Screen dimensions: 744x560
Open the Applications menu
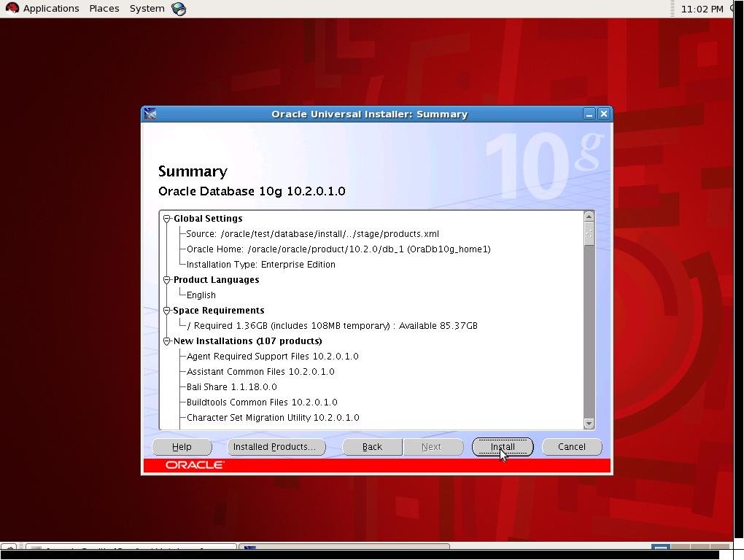click(51, 9)
